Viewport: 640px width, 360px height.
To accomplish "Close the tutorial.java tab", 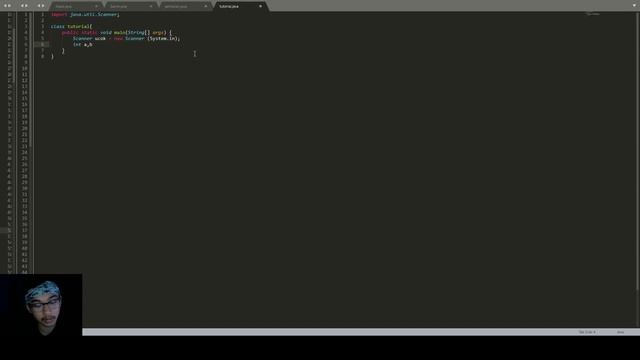I will click(260, 6).
